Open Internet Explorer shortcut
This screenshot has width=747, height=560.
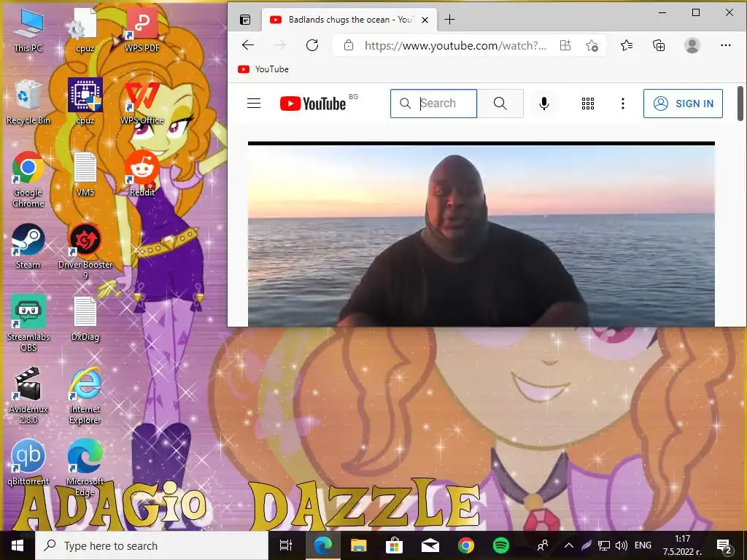point(85,395)
